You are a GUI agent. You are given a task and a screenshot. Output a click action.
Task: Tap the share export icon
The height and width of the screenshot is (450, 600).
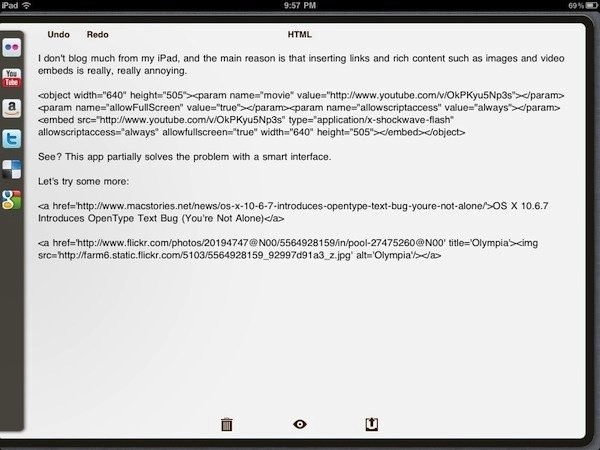(372, 424)
